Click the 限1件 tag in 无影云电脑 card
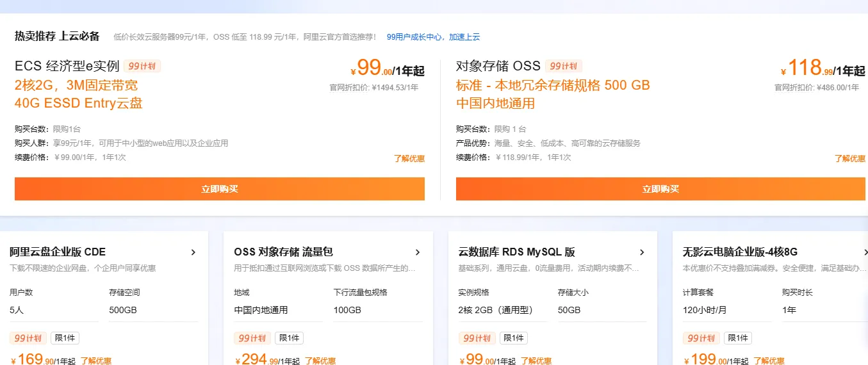 point(737,338)
